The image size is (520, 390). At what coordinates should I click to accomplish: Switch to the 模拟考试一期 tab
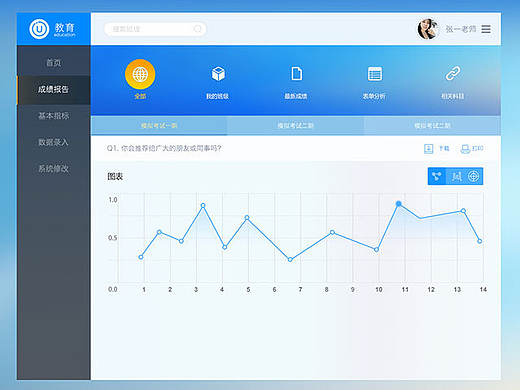159,126
